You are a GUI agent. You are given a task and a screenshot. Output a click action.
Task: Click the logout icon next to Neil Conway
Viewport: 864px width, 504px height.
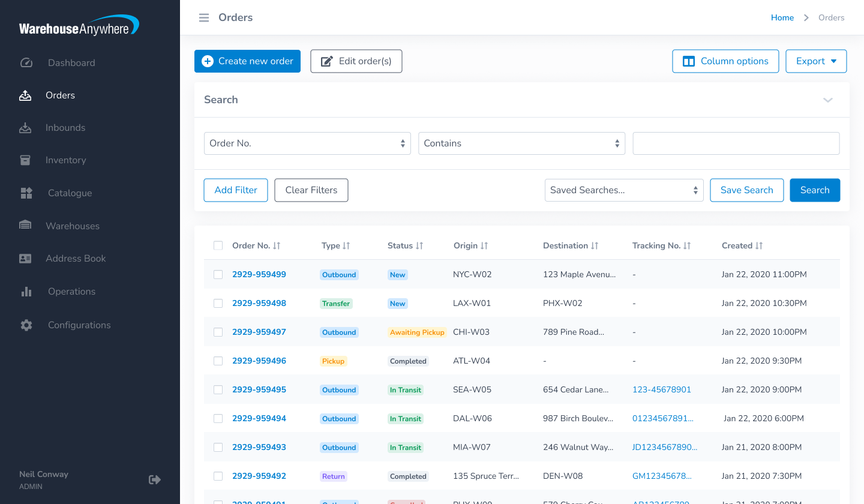(x=155, y=479)
